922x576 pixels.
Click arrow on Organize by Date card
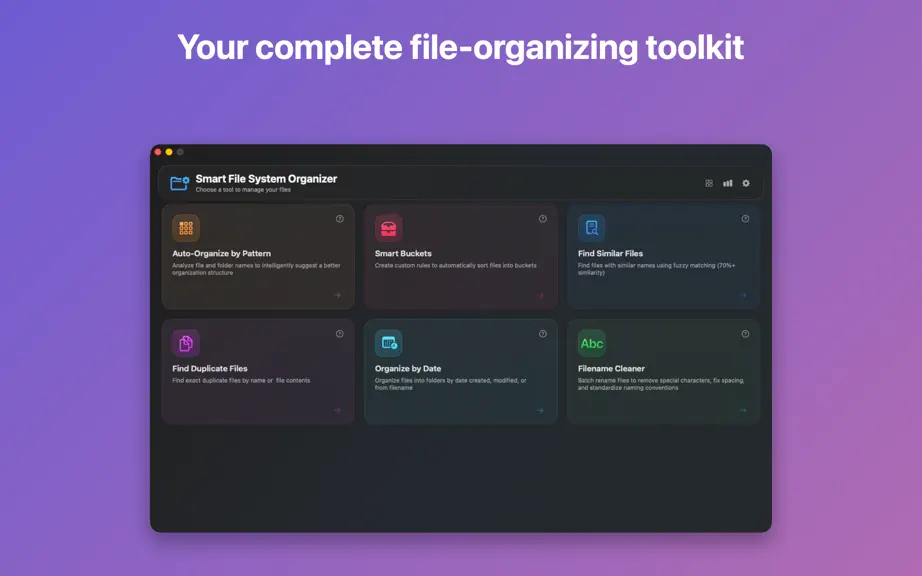[x=540, y=410]
